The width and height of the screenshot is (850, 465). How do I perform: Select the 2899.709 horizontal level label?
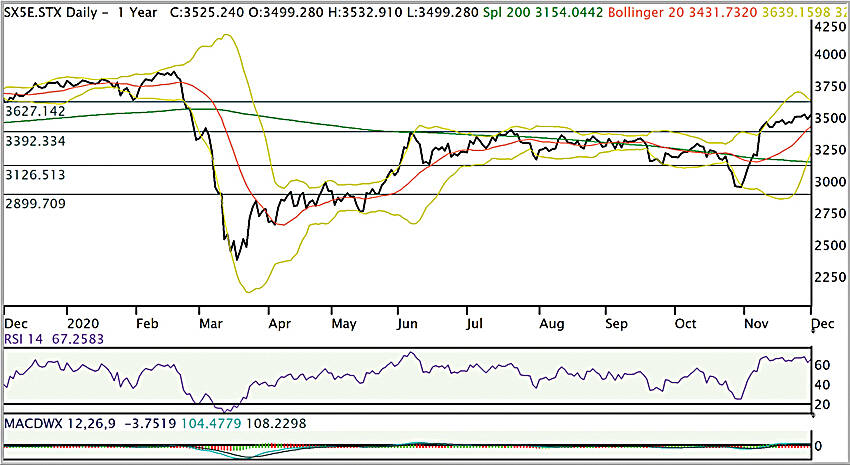(35, 204)
